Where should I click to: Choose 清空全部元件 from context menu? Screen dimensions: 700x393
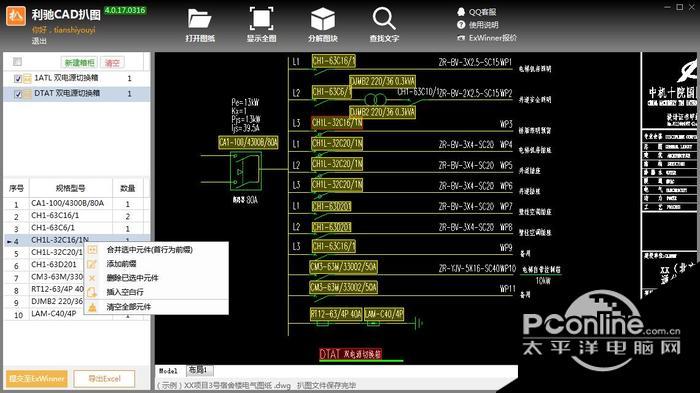pos(157,307)
